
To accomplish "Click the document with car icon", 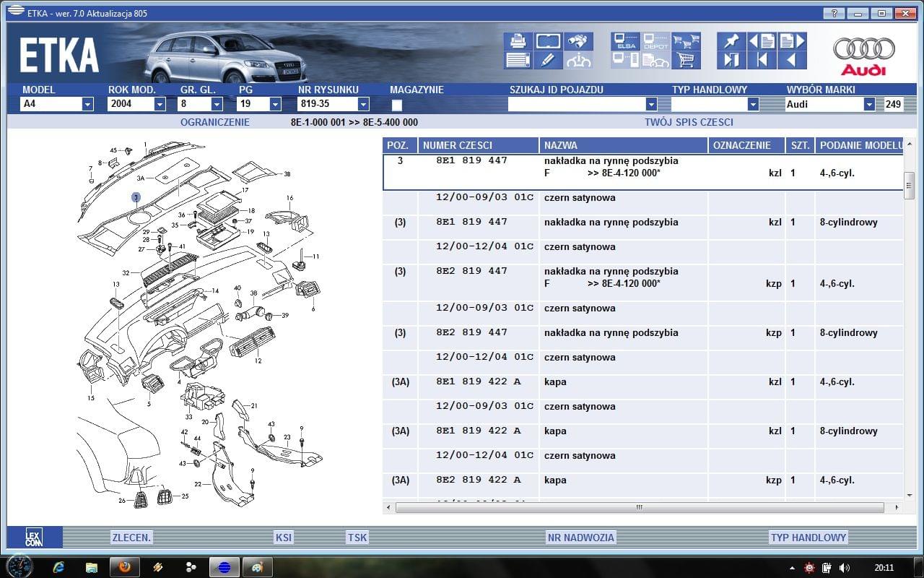I will pyautogui.click(x=655, y=60).
